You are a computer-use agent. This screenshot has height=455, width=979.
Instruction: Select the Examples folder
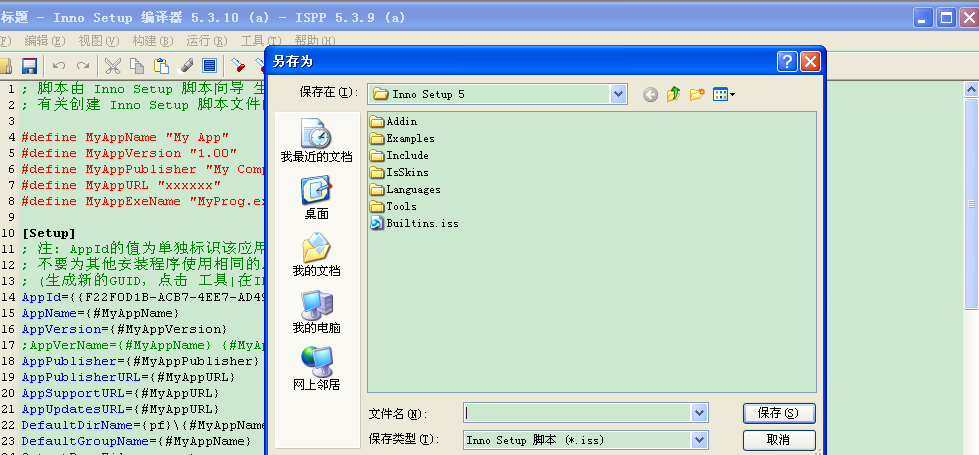point(402,138)
